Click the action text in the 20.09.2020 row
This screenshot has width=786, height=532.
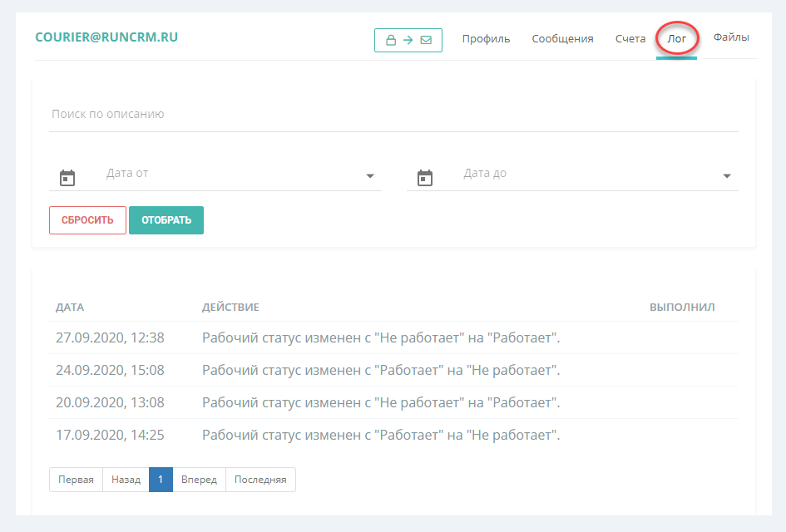(381, 403)
